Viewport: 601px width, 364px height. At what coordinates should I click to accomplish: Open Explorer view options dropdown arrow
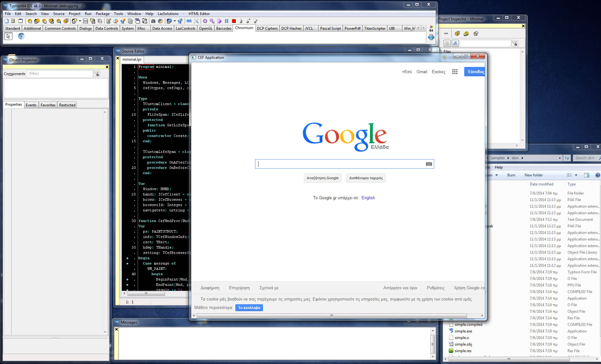coord(576,175)
